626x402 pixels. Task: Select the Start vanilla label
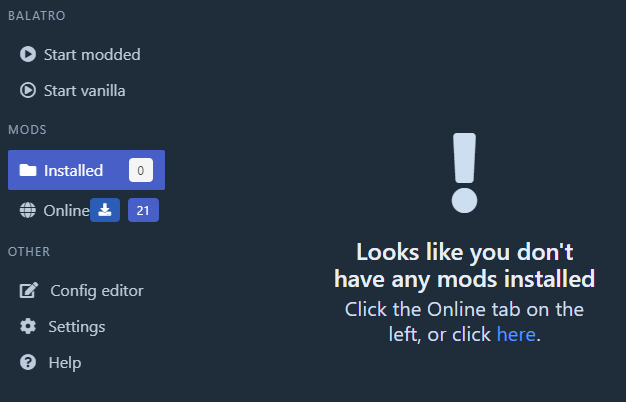pos(85,91)
